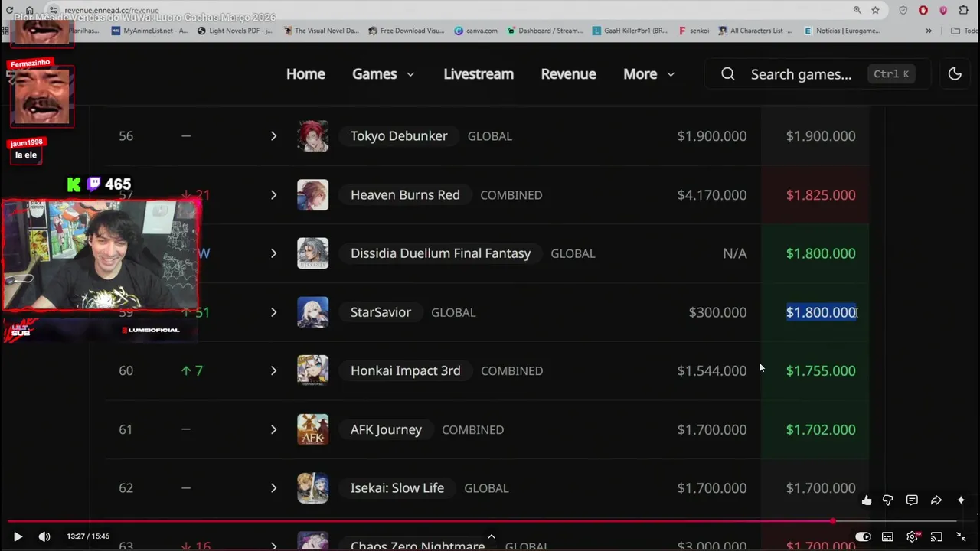Click the Tokyo Debunker game icon
This screenshot has height=551, width=980.
click(x=312, y=136)
